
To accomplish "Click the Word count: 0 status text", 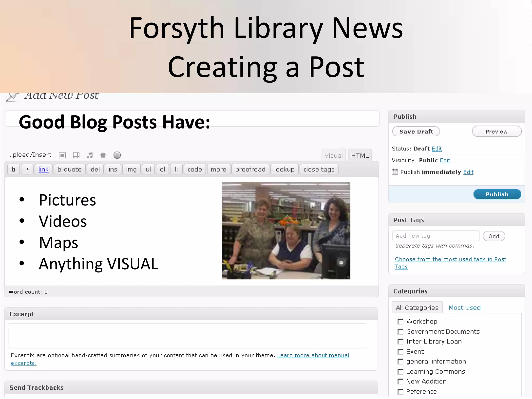I will click(x=28, y=292).
